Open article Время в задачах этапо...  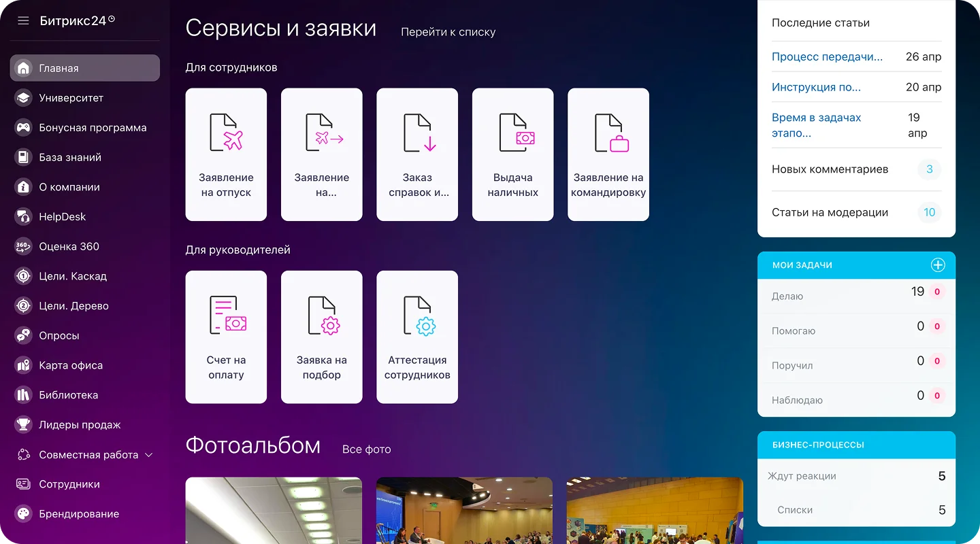click(x=817, y=125)
